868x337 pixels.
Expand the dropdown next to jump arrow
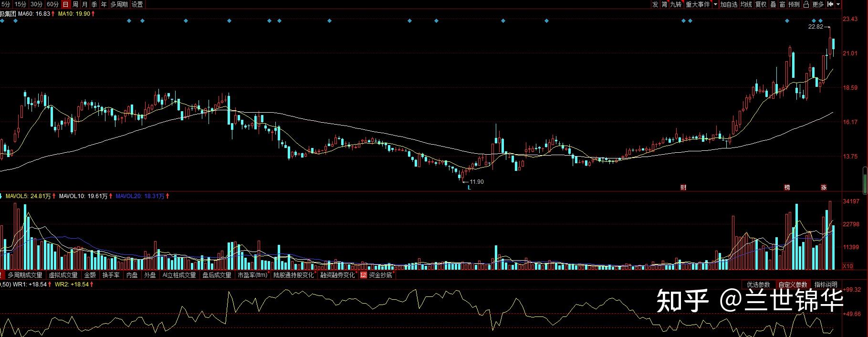(x=838, y=4)
